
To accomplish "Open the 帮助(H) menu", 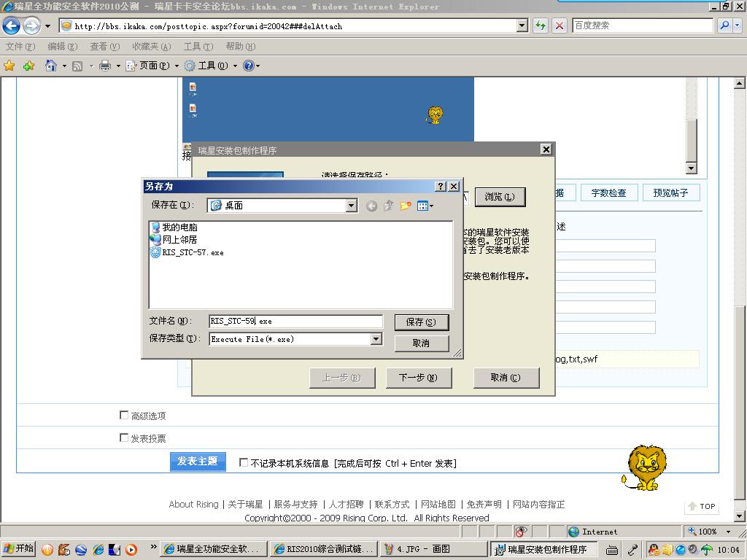I will coord(241,46).
